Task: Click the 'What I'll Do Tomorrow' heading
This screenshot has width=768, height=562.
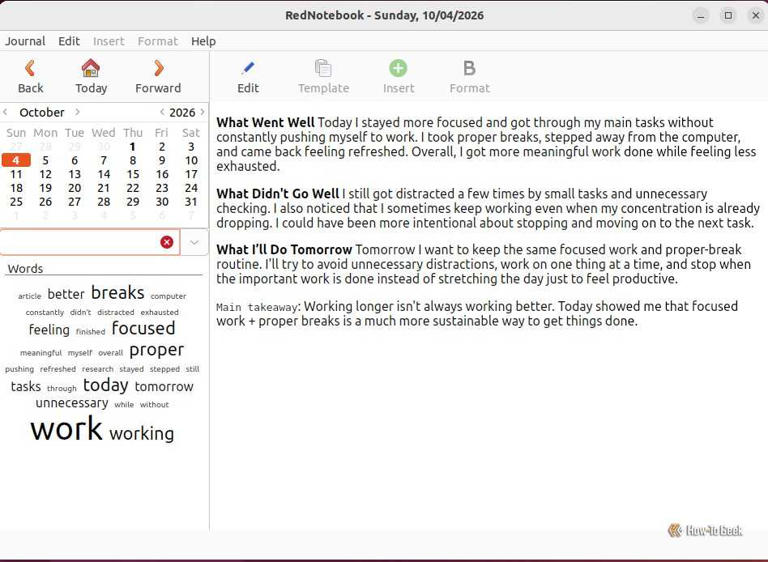Action: [284, 249]
